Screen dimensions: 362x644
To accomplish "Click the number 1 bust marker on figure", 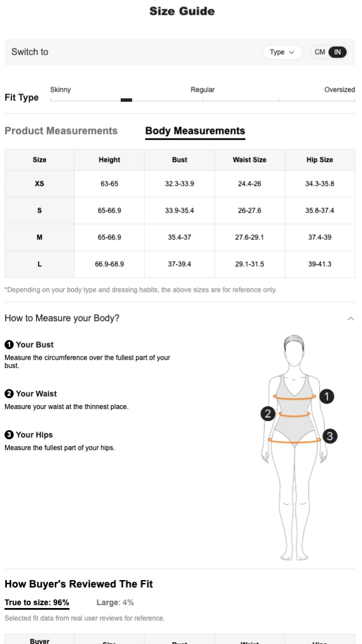I will point(327,396).
